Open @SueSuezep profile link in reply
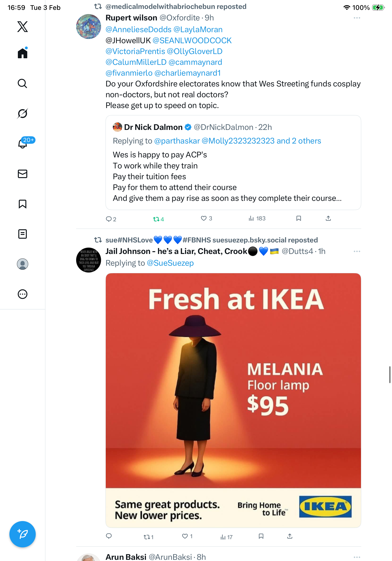The height and width of the screenshot is (561, 392). pyautogui.click(x=170, y=263)
